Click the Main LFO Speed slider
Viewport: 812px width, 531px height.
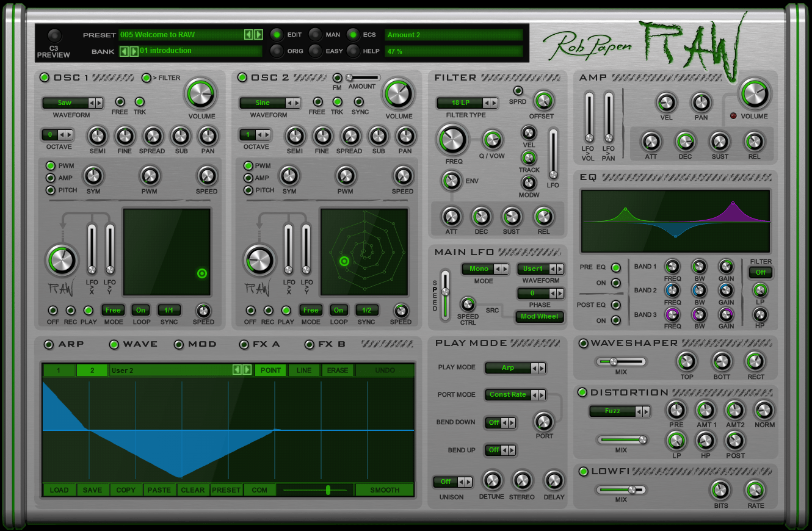446,293
